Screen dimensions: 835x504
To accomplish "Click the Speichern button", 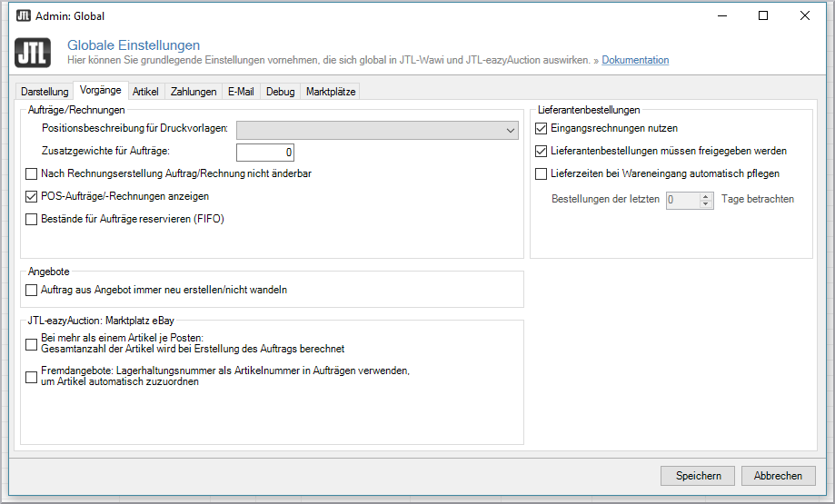I will click(x=698, y=476).
